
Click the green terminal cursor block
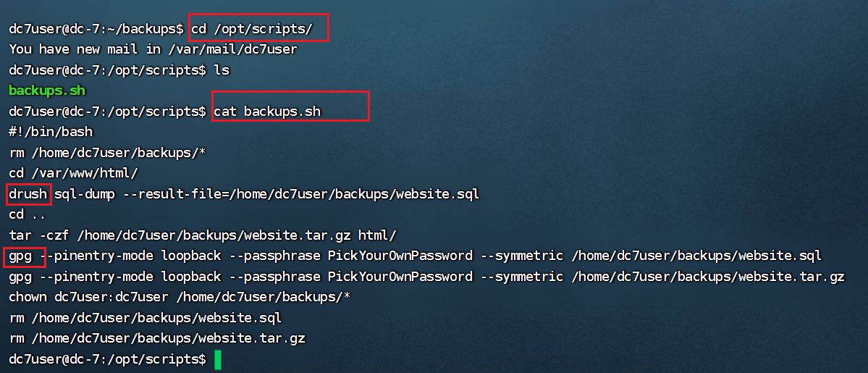point(217,359)
